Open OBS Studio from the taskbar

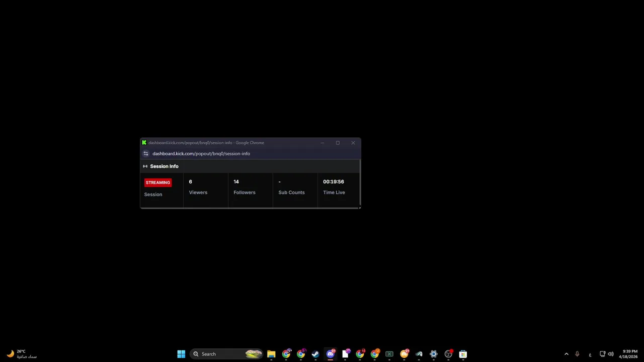(x=448, y=354)
